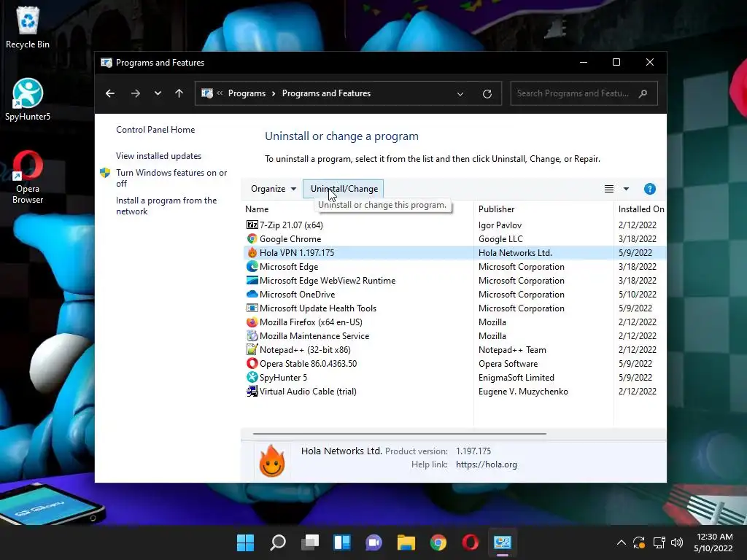This screenshot has height=560, width=747.
Task: Go forward with the navigation arrow
Action: [x=135, y=93]
